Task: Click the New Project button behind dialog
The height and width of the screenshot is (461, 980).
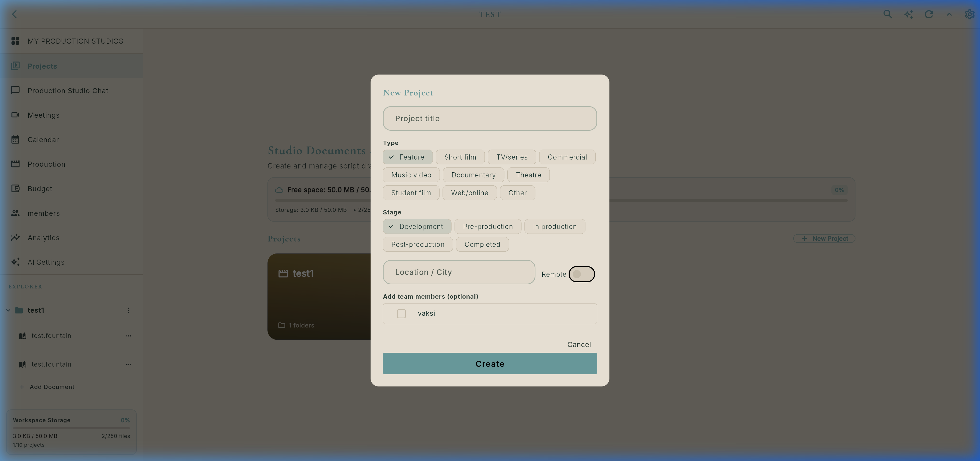Action: tap(824, 238)
